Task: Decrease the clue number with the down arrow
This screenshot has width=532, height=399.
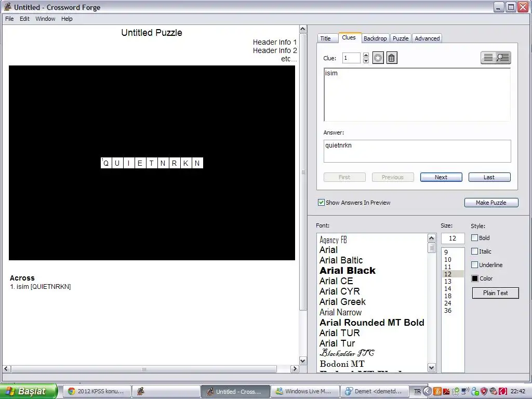Action: tap(366, 61)
